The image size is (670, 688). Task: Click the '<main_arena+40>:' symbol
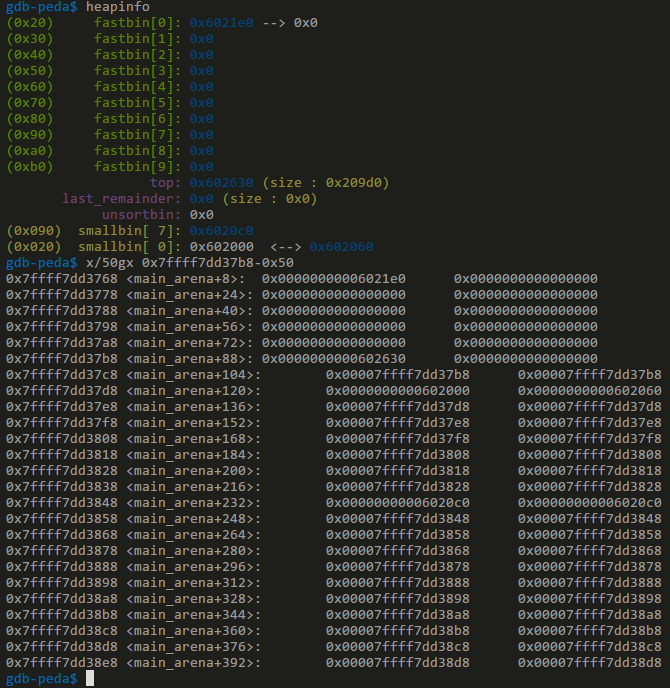[x=190, y=311]
